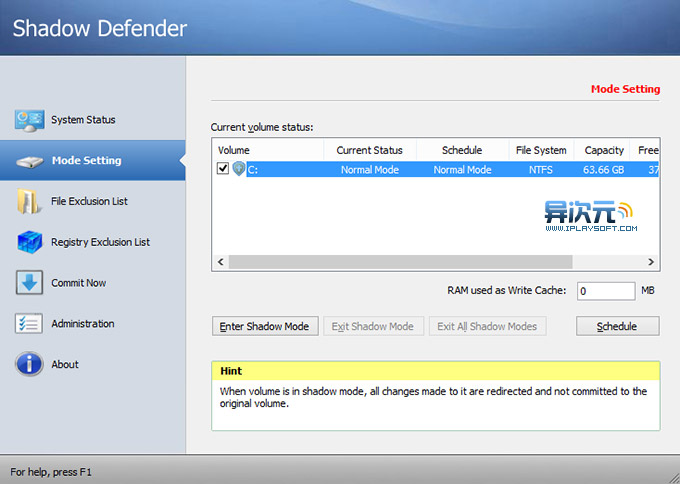Click the File Exclusion List folder icon
The width and height of the screenshot is (680, 484).
(29, 201)
